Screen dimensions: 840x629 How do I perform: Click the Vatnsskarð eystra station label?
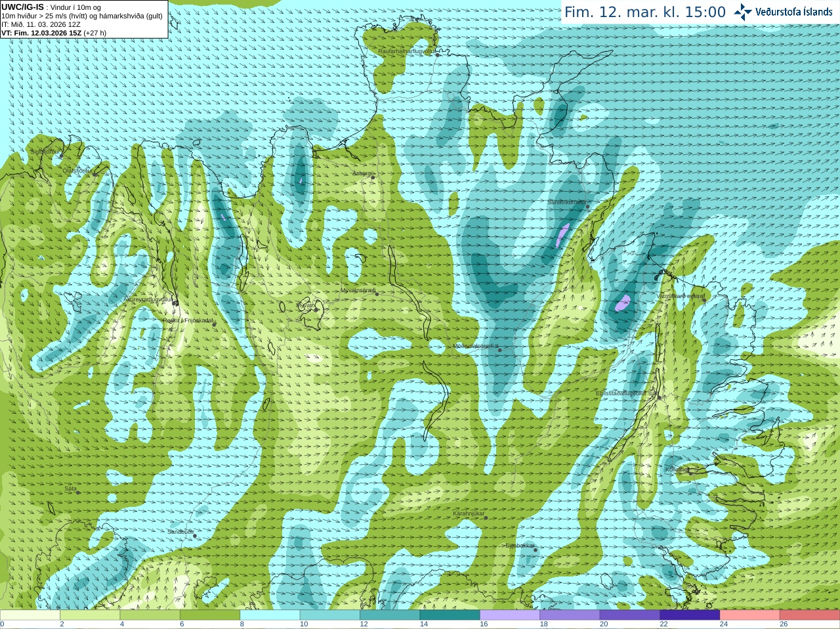(x=680, y=296)
